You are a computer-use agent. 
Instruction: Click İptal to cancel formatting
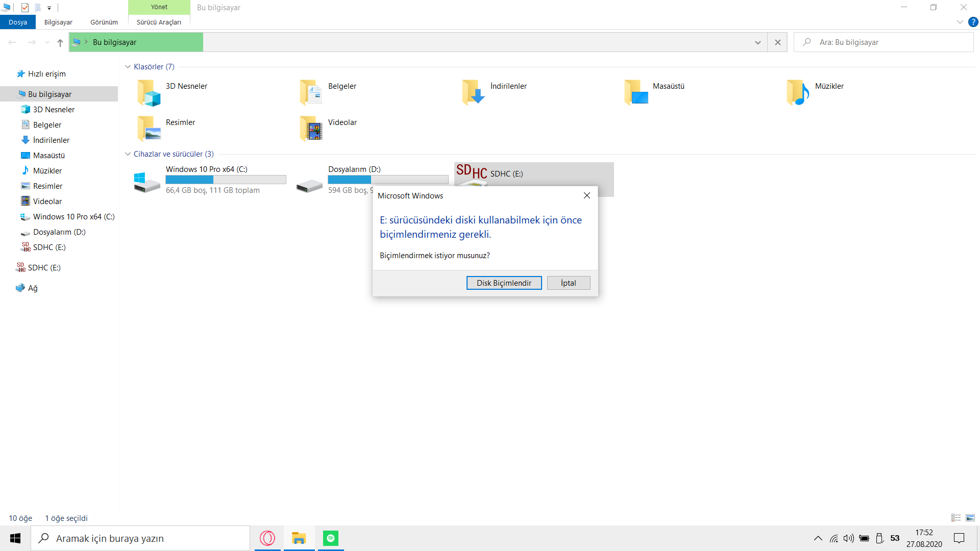568,283
